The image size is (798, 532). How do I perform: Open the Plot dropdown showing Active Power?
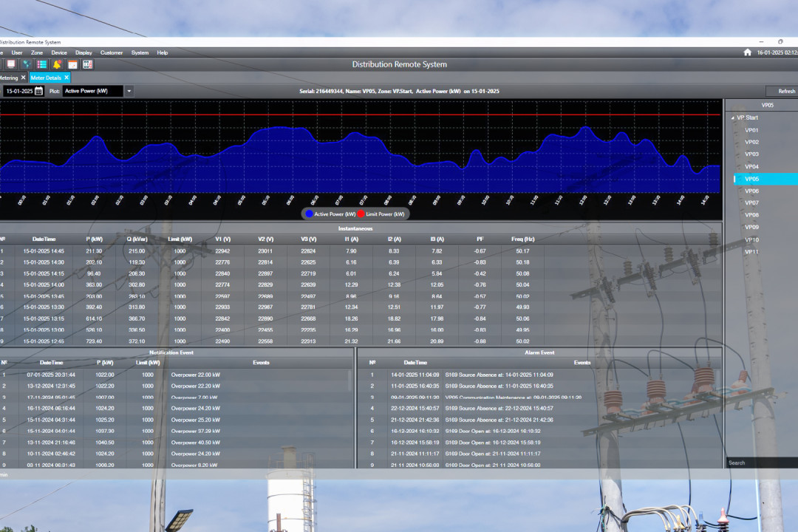(128, 91)
